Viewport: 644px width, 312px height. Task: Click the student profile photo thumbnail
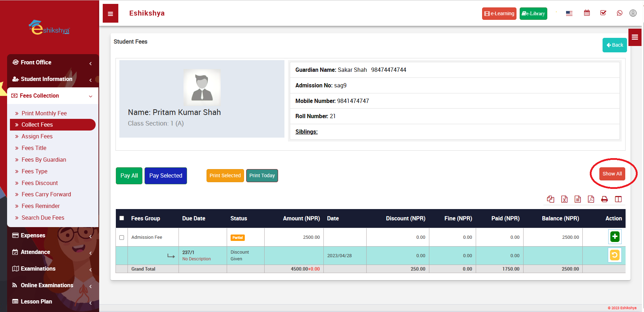click(x=202, y=87)
